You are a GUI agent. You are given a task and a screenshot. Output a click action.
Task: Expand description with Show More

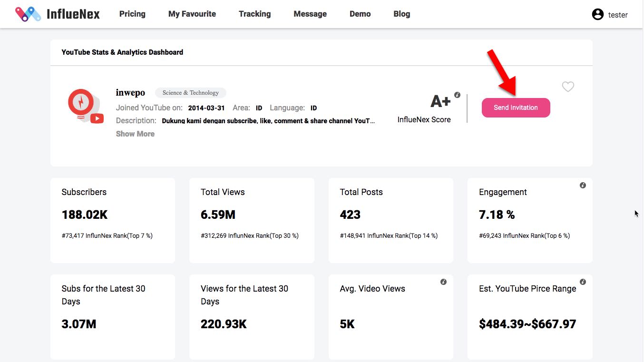click(135, 134)
